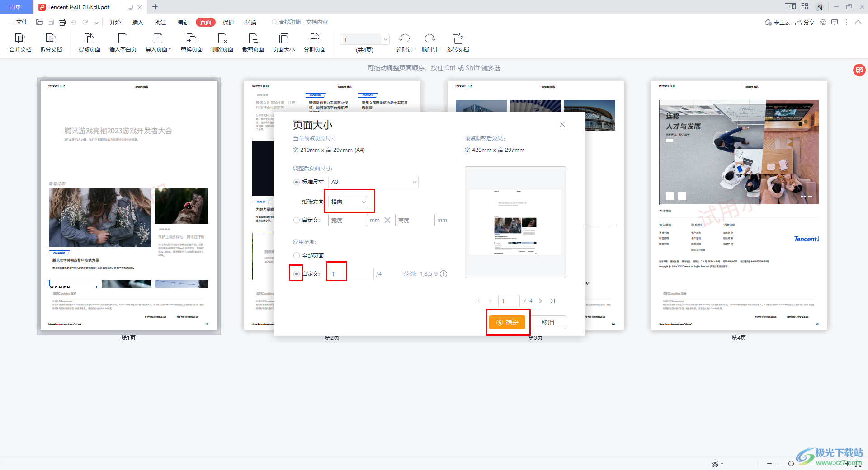
Task: Click the Page Size (页面大小) toolbar icon
Action: tap(283, 43)
